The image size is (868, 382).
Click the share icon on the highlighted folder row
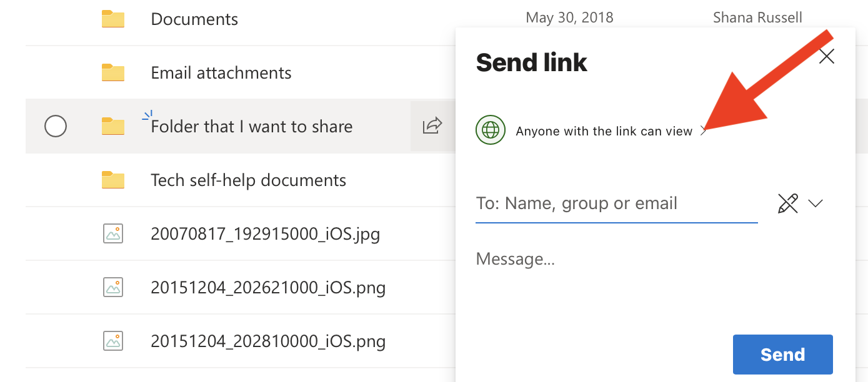click(432, 125)
